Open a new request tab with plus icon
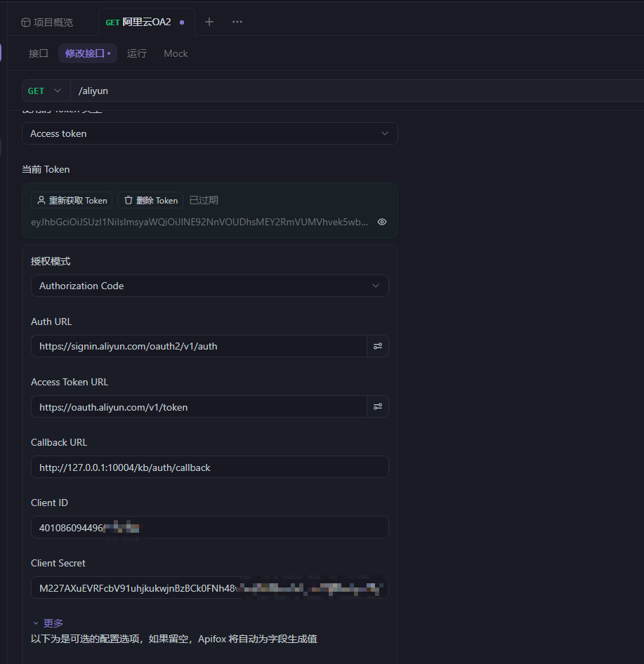This screenshot has width=644, height=664. tap(209, 22)
